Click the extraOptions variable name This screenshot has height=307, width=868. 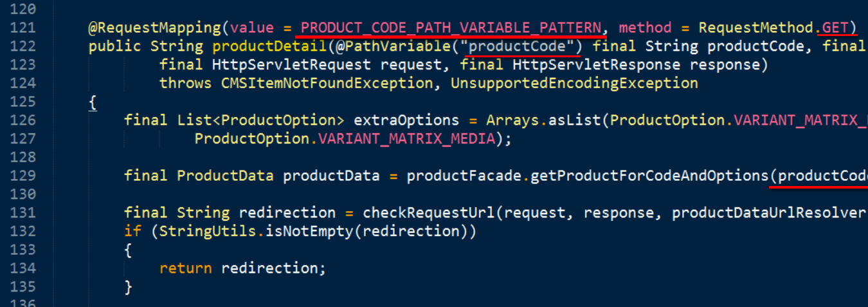(406, 120)
